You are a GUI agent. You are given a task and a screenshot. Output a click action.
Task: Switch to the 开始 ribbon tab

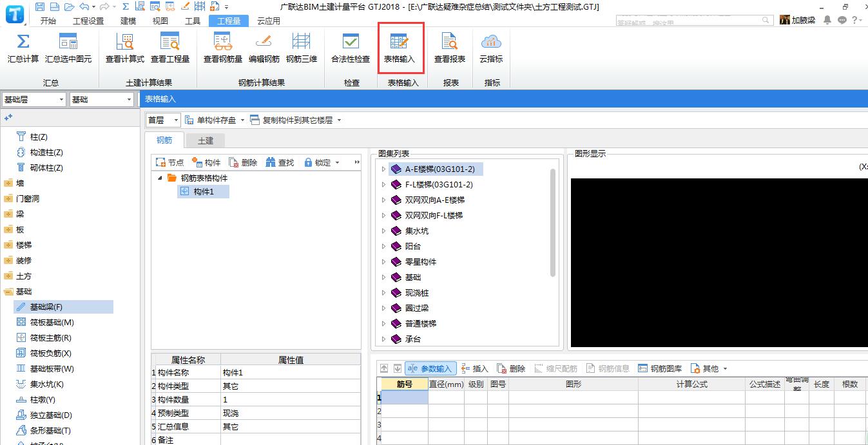click(x=48, y=21)
